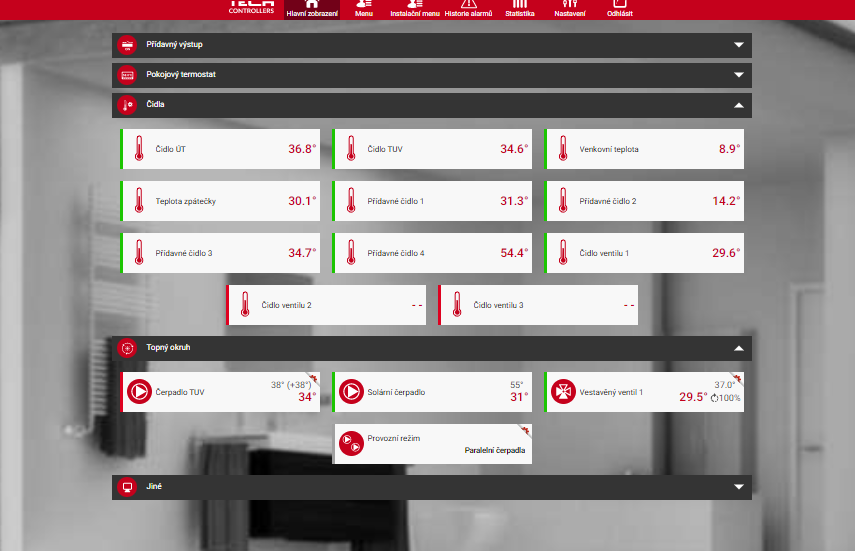
Task: Click the Přídavné čidlo 1 thermometer icon
Action: (x=351, y=200)
